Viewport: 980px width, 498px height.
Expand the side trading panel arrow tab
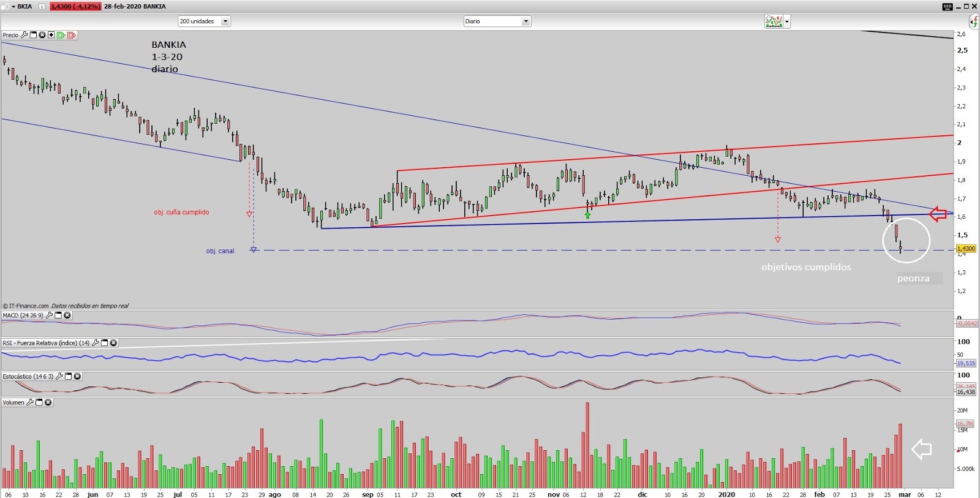click(x=974, y=21)
